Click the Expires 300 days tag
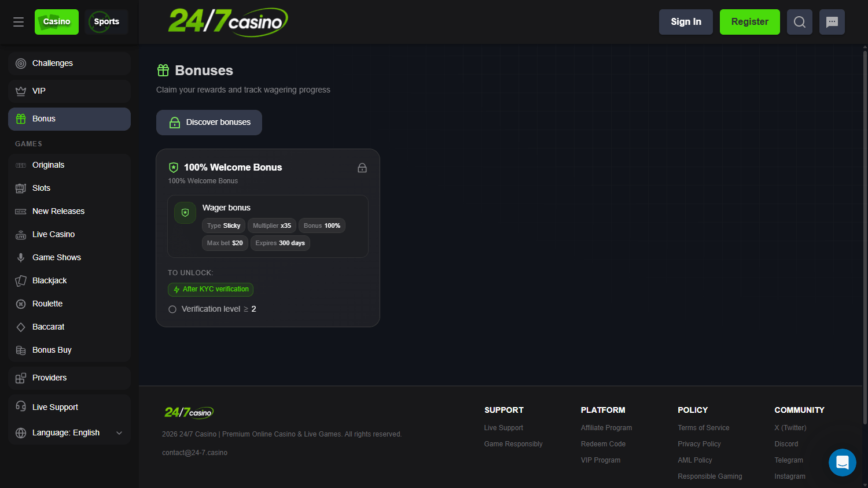Screen dimensions: 868x488 [280, 243]
